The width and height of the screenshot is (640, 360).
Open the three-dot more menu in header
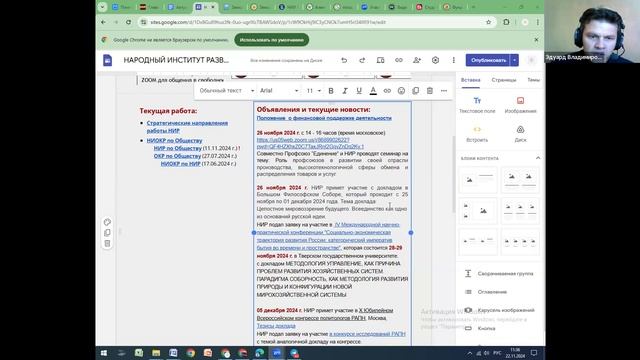453,60
